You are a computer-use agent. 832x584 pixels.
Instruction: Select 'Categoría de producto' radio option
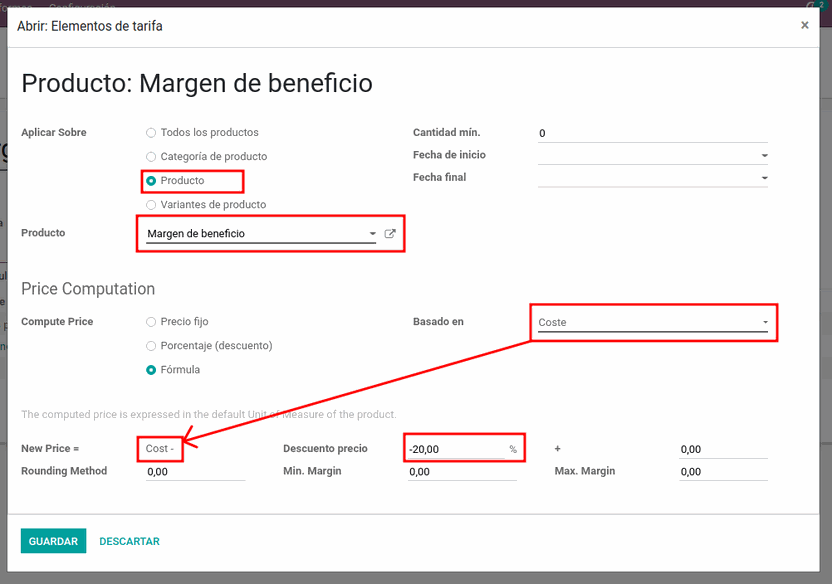[151, 157]
